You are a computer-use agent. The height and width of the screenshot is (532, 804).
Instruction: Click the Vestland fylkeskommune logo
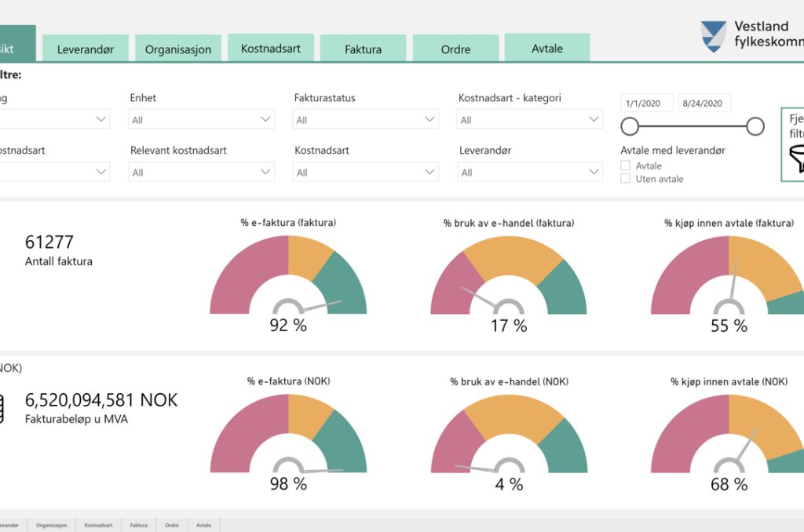[x=713, y=36]
